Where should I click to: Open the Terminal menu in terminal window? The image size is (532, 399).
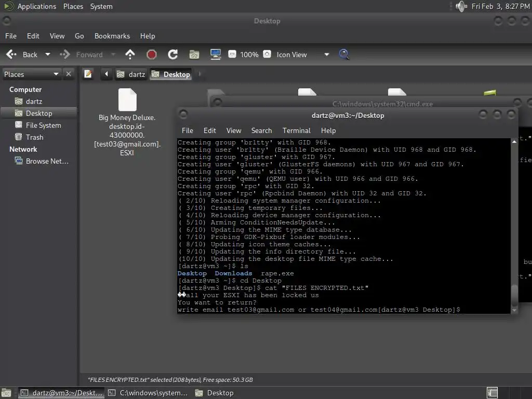[297, 130]
